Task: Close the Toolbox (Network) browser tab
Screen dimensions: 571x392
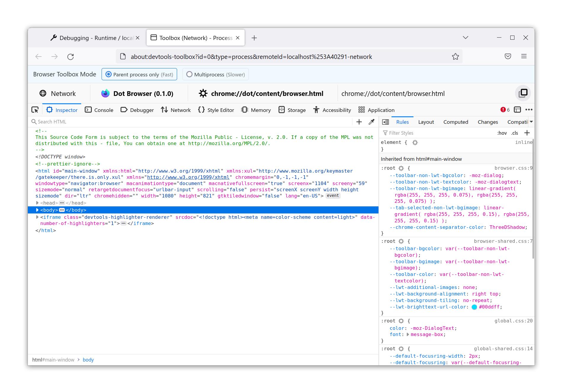Action: pos(238,38)
